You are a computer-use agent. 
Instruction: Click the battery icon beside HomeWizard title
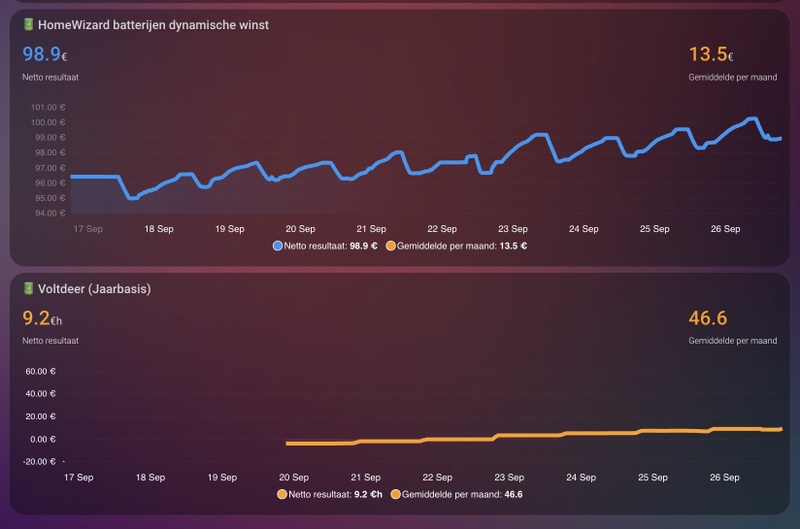(x=29, y=24)
